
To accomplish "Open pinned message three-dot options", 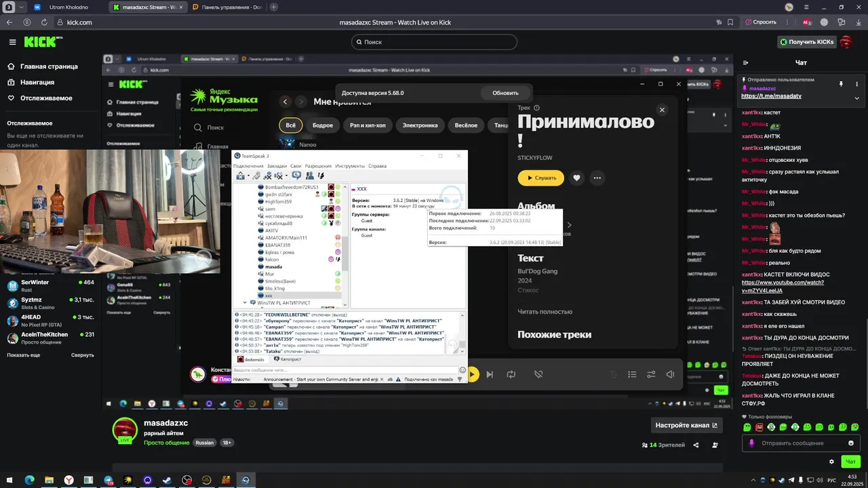I will coord(856,84).
